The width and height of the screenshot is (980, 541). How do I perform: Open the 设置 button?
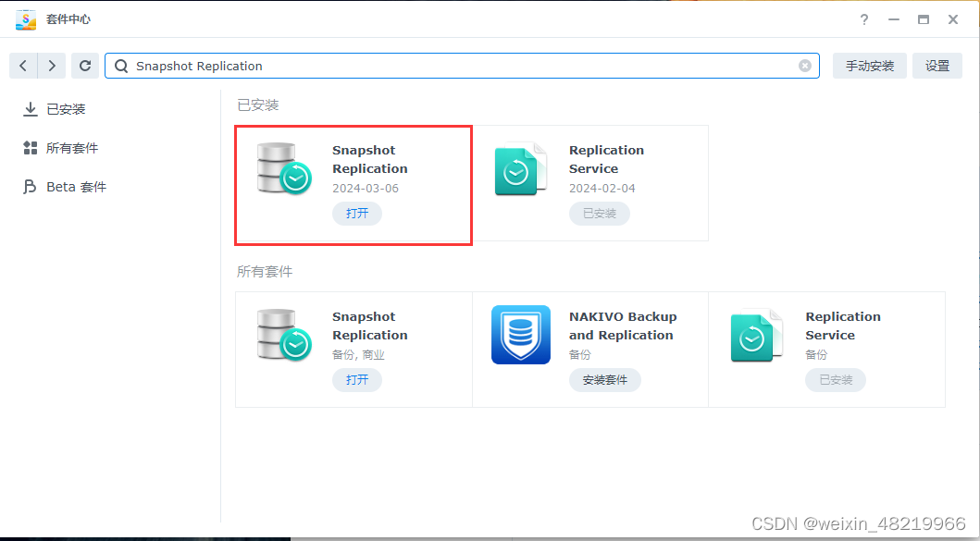click(937, 66)
